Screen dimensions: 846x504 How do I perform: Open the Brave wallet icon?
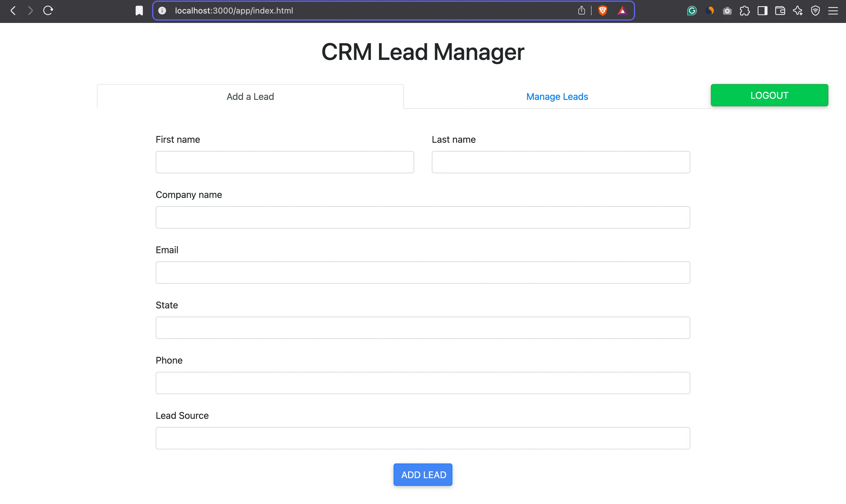coord(780,11)
